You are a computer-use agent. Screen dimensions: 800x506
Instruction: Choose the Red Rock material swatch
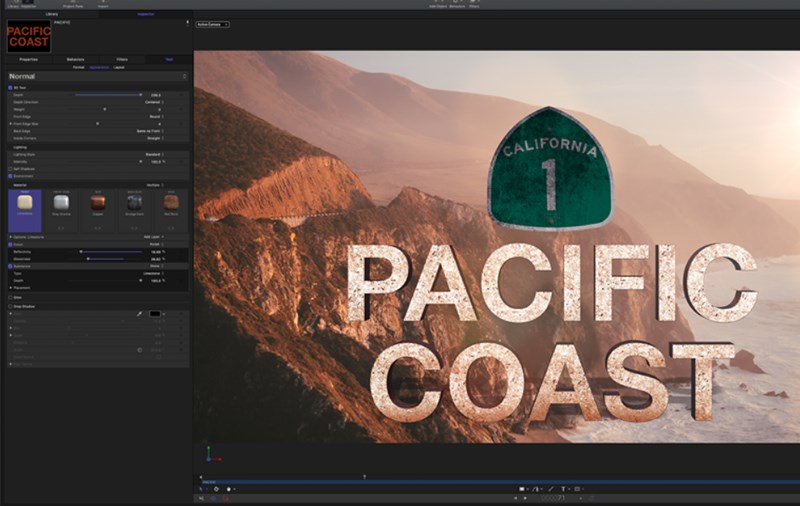click(x=171, y=203)
